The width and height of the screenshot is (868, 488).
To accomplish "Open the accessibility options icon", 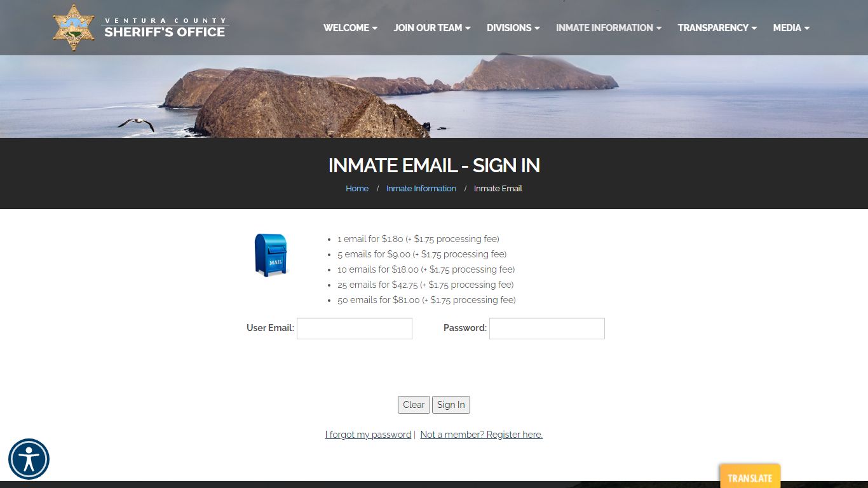I will [29, 459].
